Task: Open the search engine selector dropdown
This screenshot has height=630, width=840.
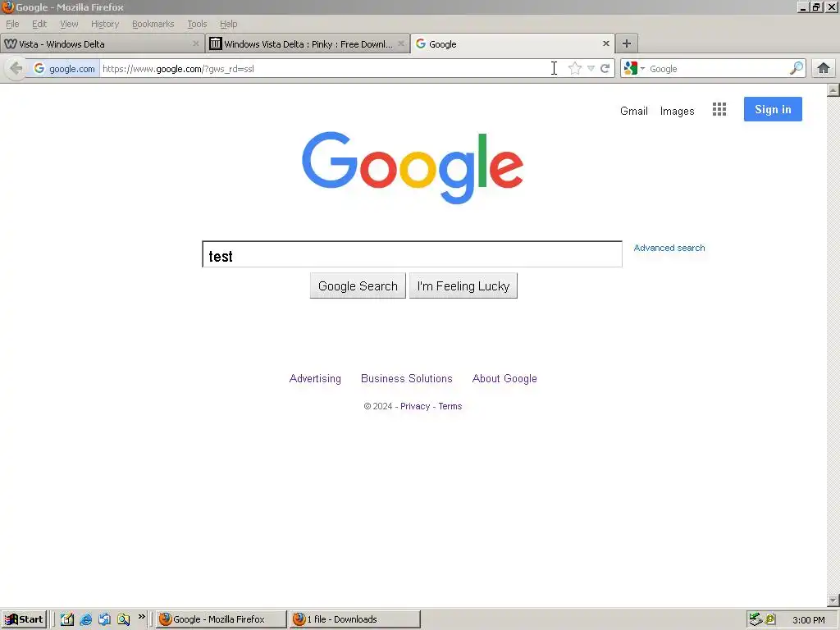Action: (x=634, y=69)
